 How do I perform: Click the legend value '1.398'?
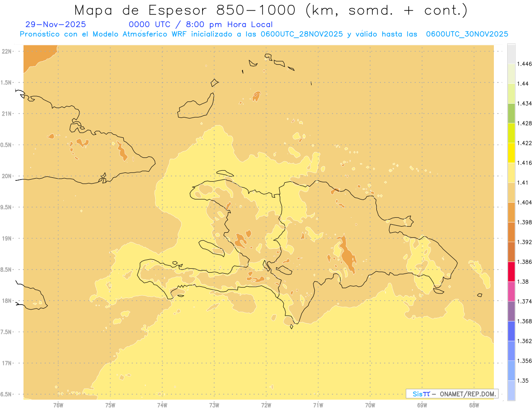point(524,222)
